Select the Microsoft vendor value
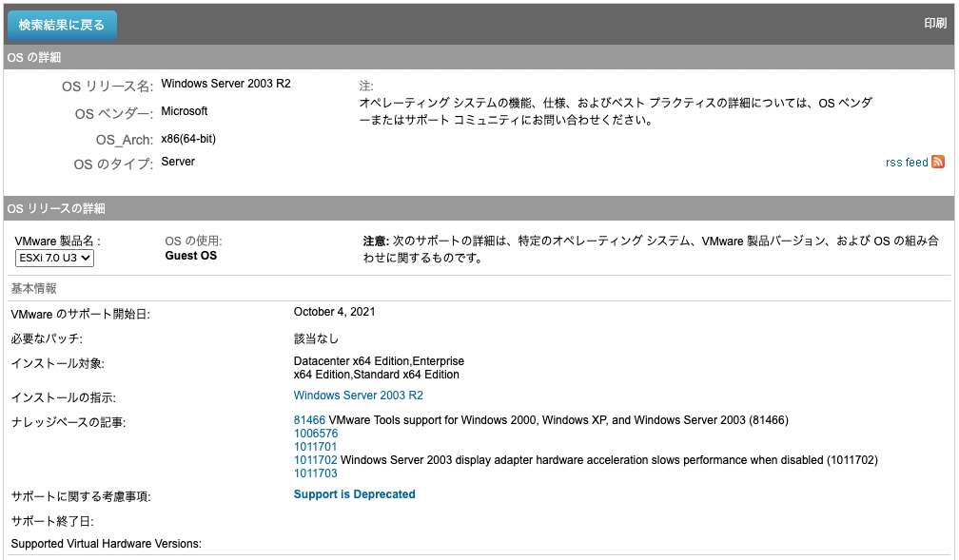Image resolution: width=959 pixels, height=560 pixels. click(x=185, y=111)
